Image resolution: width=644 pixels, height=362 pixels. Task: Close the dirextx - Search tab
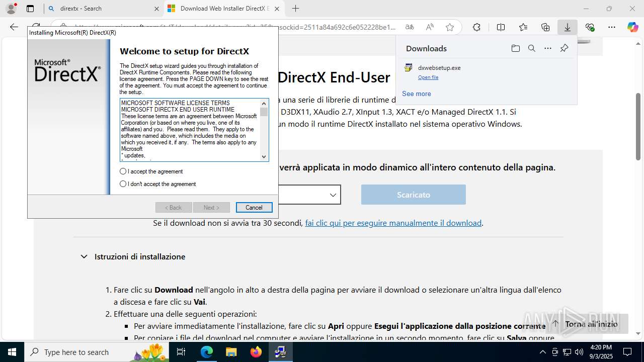(156, 9)
